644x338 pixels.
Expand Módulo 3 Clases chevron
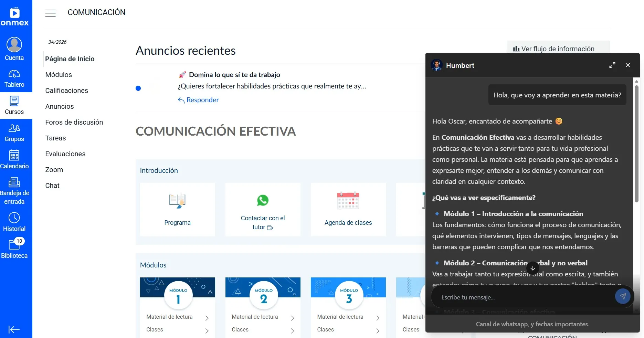coord(378,331)
